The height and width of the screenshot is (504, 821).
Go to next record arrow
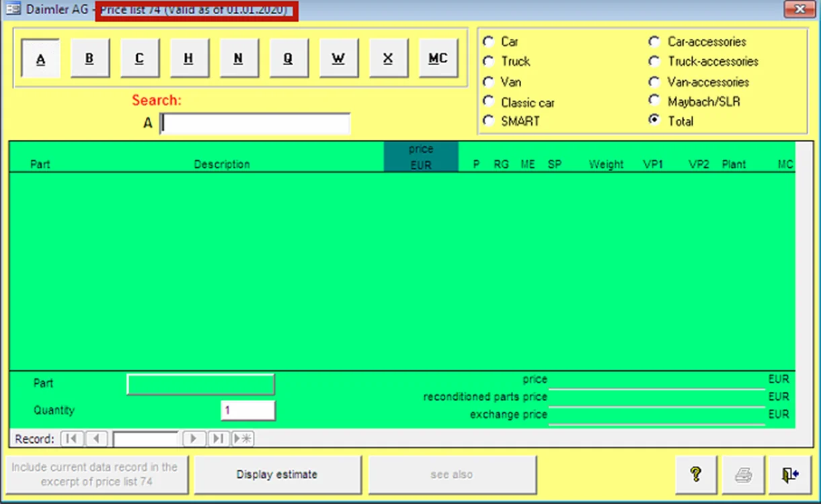point(194,439)
